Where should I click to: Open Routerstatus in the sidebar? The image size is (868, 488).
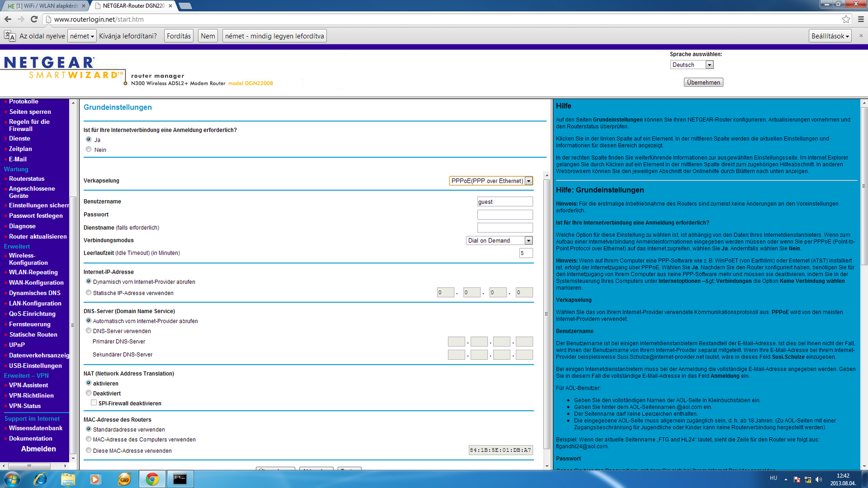27,179
